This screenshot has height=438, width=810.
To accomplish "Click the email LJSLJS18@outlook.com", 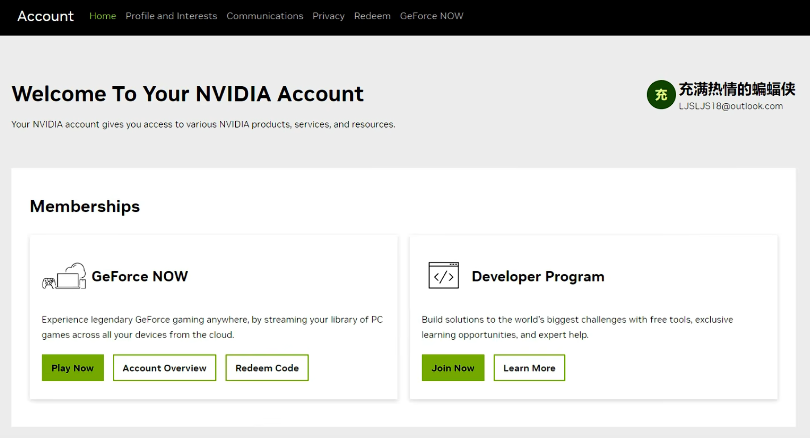I will 730,106.
